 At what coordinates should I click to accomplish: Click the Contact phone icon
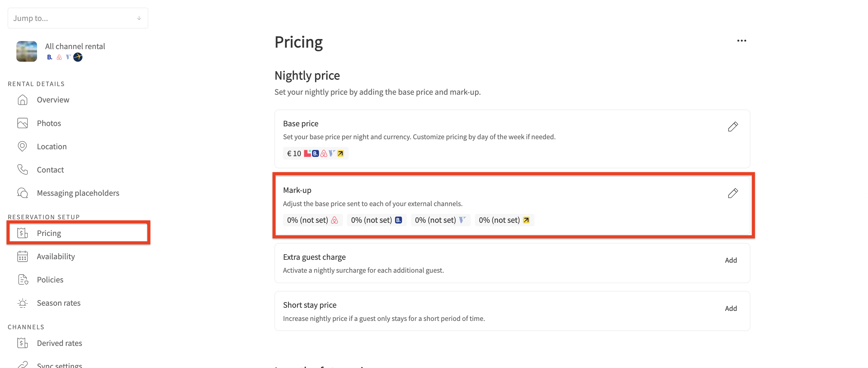tap(23, 170)
